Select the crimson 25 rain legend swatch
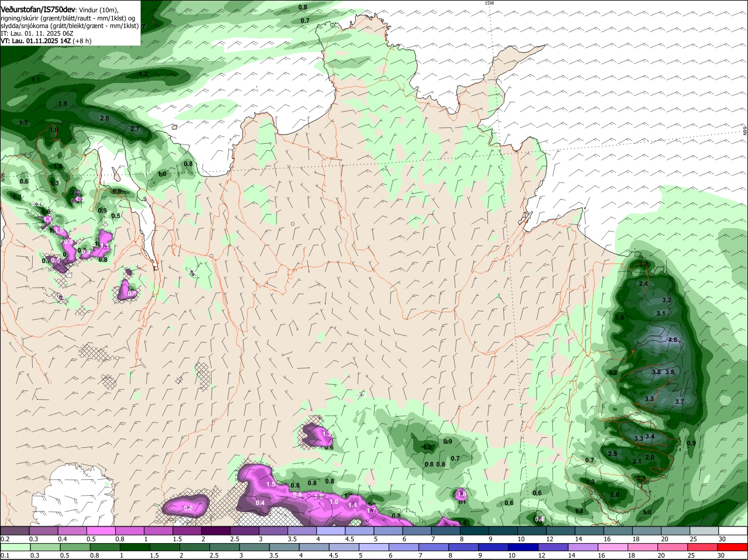 pyautogui.click(x=703, y=547)
